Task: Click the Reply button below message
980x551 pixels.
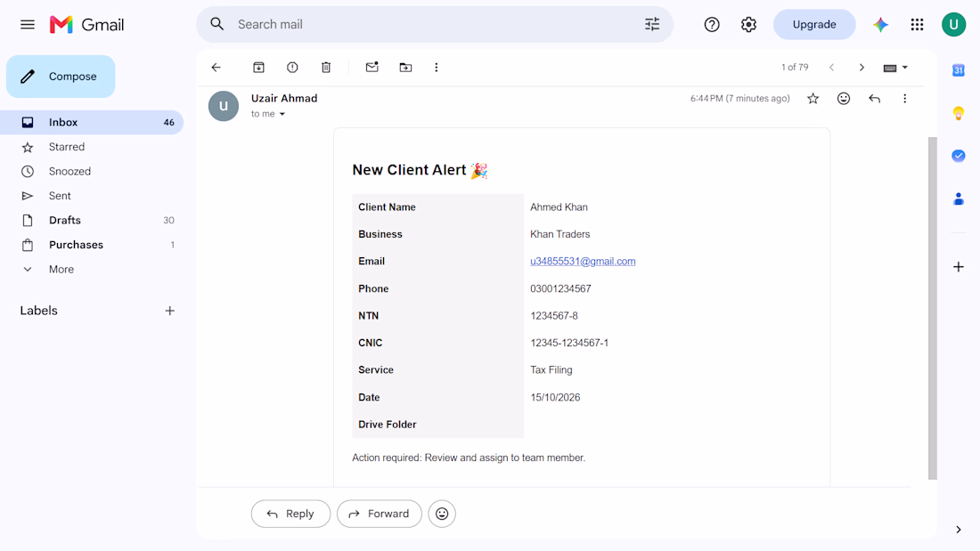Action: [290, 514]
